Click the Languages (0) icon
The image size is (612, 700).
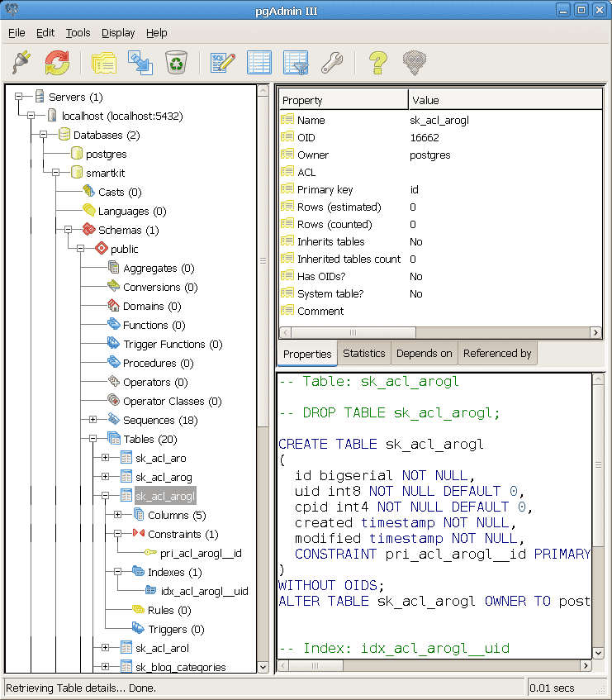[88, 210]
